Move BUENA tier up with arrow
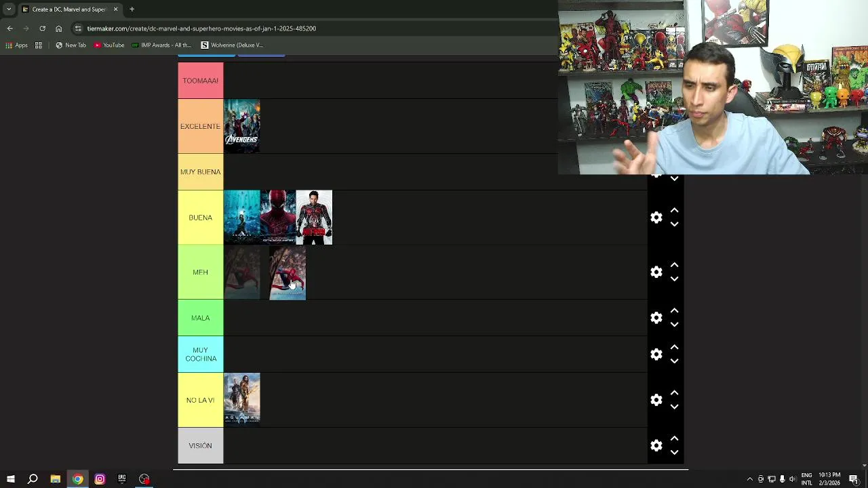 (674, 211)
